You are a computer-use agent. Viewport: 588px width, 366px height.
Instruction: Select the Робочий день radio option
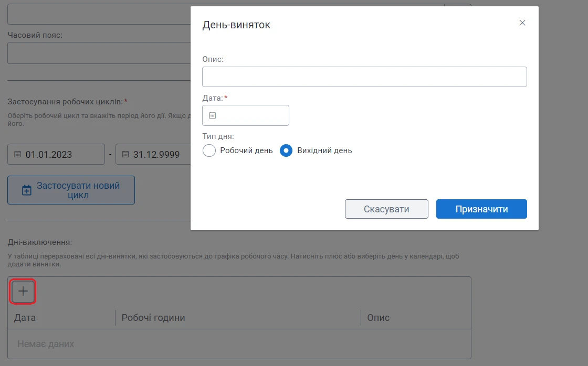coord(209,150)
